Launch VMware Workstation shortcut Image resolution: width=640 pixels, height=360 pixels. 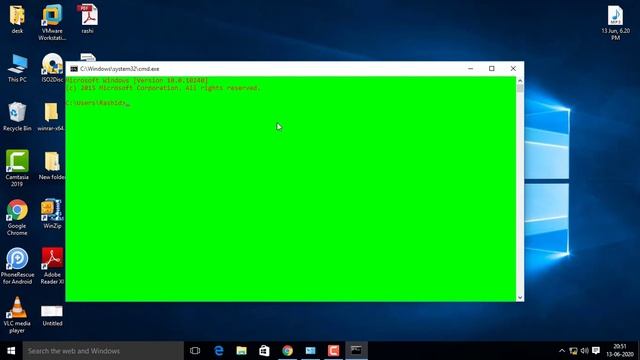click(52, 22)
